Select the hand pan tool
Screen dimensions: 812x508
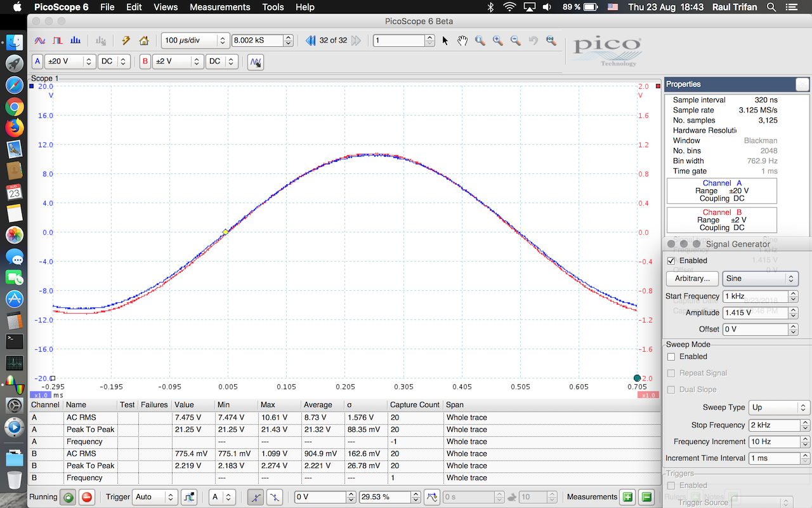click(x=462, y=41)
